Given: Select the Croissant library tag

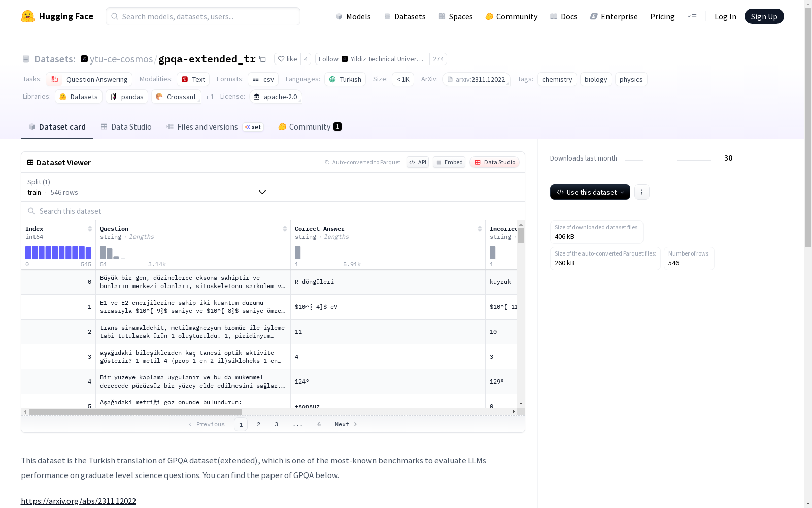Looking at the screenshot, I should coord(176,97).
